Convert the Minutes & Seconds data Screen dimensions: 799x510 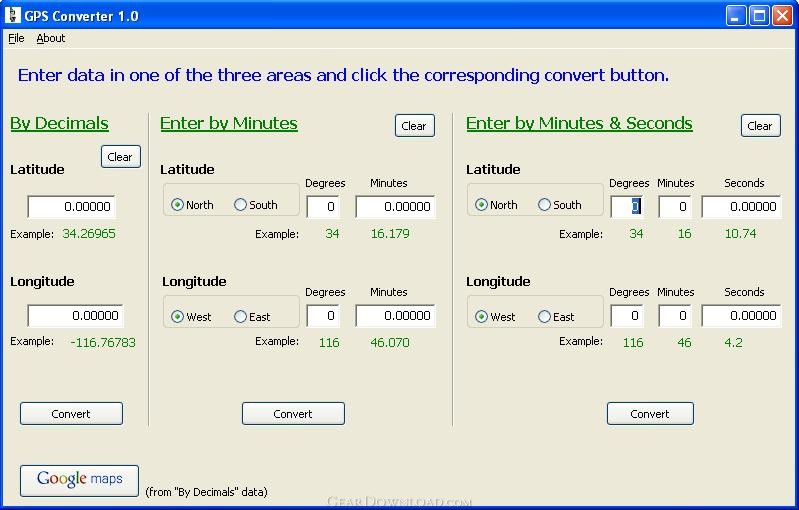click(x=650, y=414)
